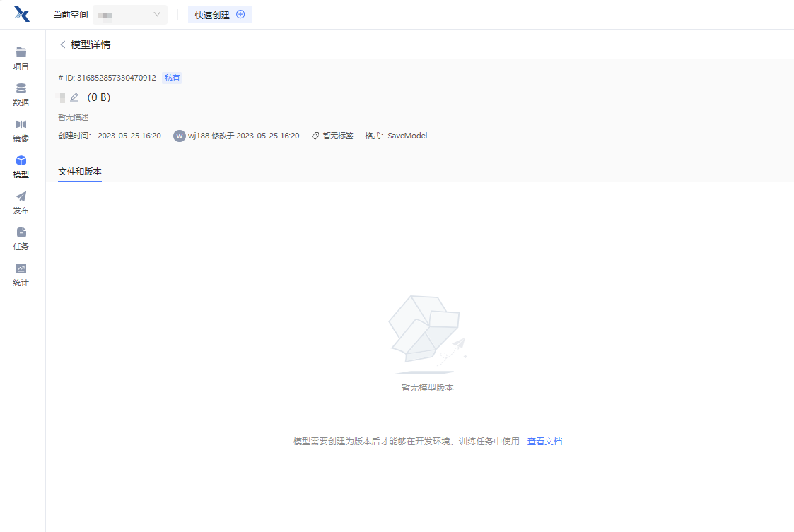This screenshot has height=532, width=794.
Task: Click the wj188 user avatar
Action: [x=180, y=136]
